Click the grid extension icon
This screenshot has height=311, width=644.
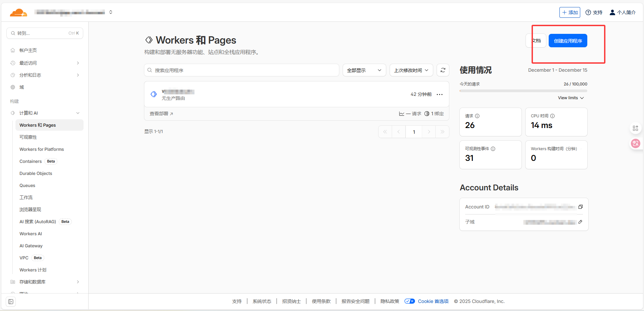635,128
